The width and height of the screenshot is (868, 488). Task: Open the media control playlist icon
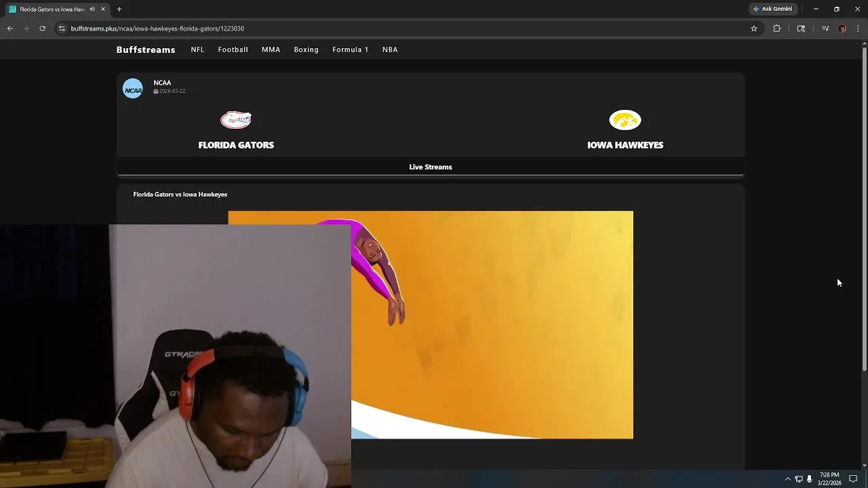[x=825, y=28]
